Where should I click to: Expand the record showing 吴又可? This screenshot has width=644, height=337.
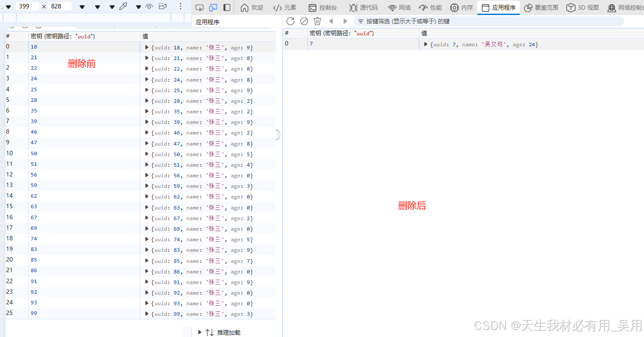tap(425, 44)
